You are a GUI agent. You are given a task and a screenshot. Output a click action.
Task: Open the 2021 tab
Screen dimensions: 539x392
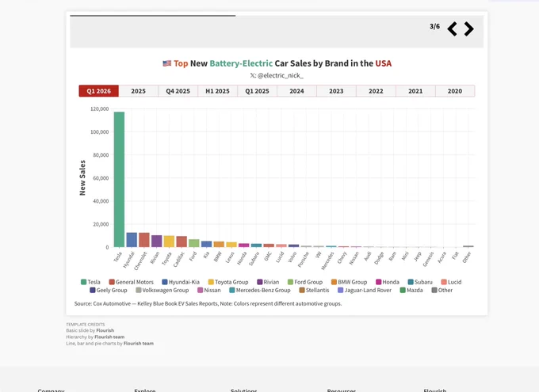pyautogui.click(x=415, y=91)
